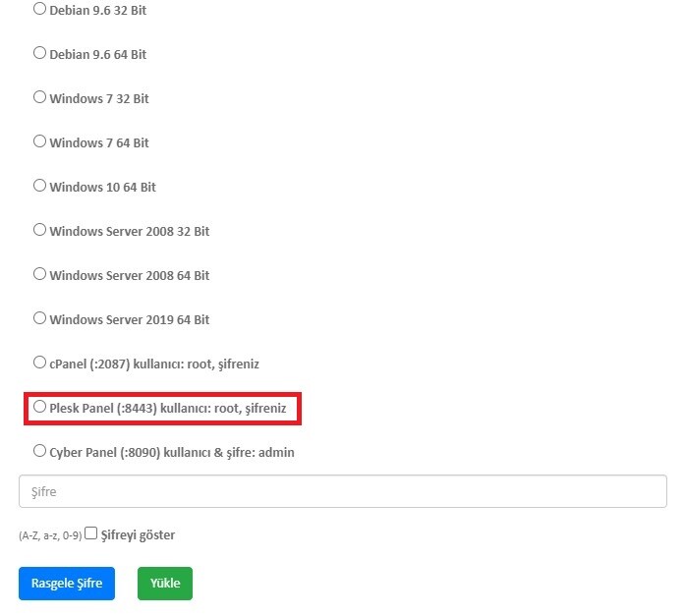Click the green Yükle button
The width and height of the screenshot is (684, 616).
coord(165,584)
